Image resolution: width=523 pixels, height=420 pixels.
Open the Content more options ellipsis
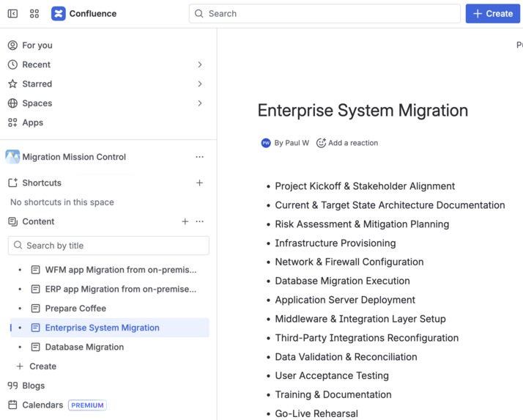click(199, 221)
